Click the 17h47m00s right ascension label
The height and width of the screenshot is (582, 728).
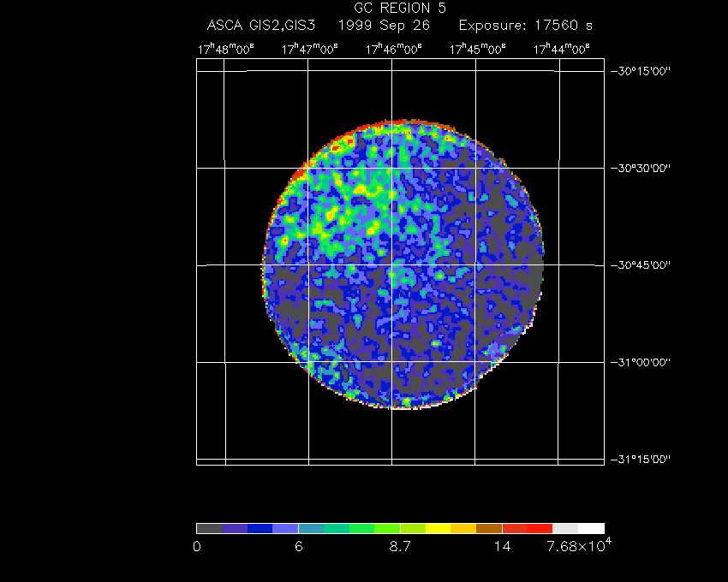point(310,49)
